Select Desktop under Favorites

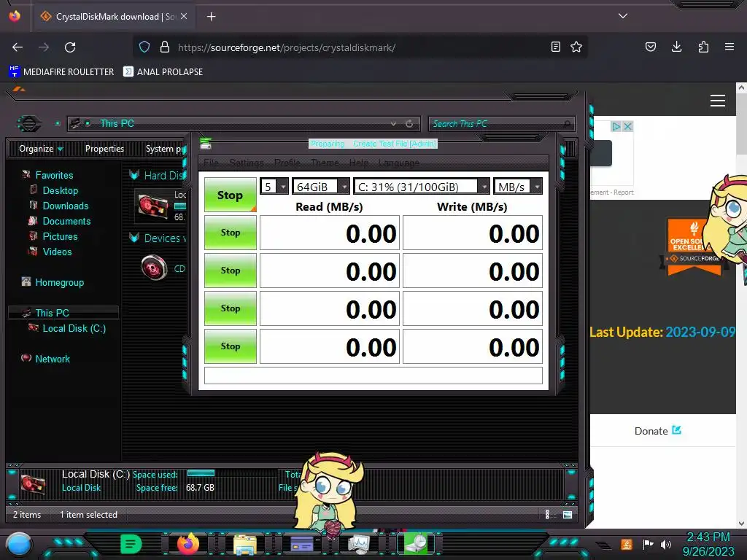(60, 190)
